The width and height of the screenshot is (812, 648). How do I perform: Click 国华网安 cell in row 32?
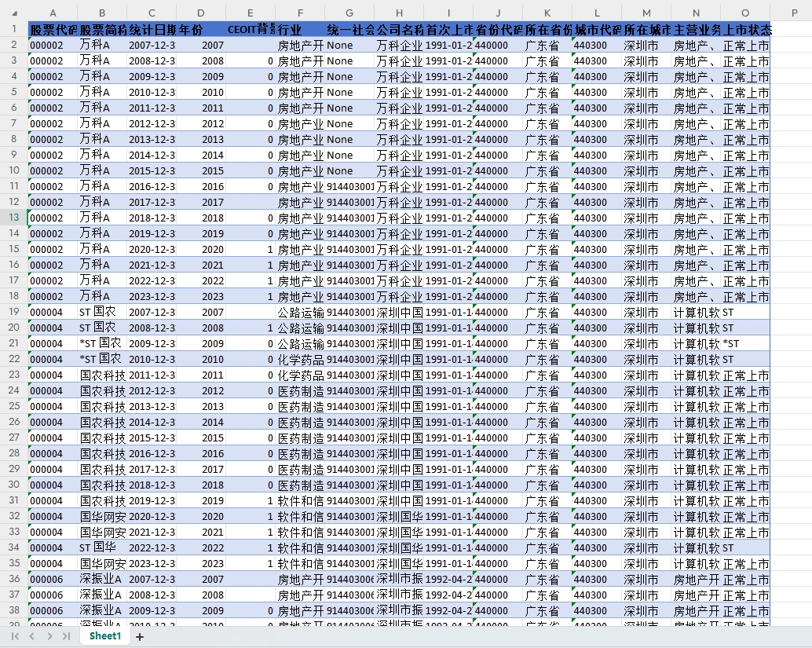coord(102,516)
